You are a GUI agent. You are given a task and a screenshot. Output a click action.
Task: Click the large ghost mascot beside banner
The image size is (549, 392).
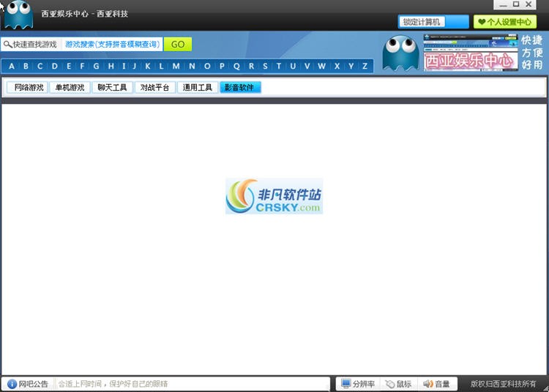400,53
